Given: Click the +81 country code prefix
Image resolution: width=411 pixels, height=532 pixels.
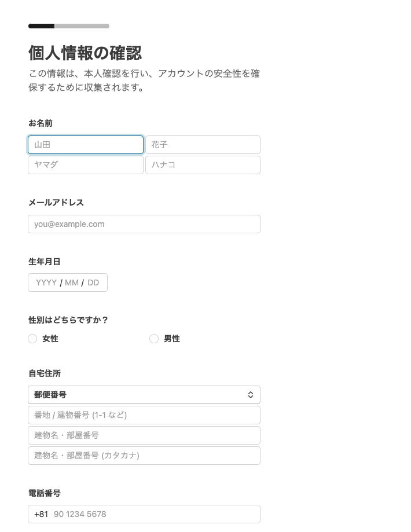Looking at the screenshot, I should point(41,514).
